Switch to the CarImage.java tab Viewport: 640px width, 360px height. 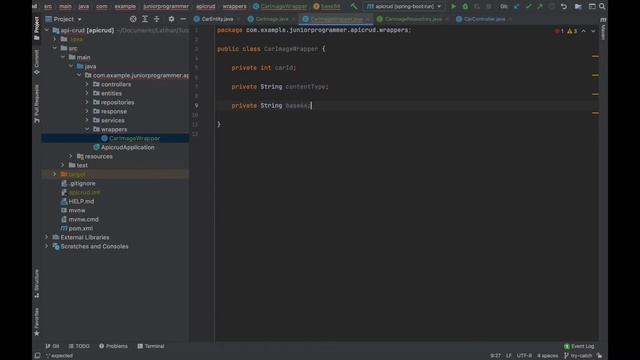(271, 19)
